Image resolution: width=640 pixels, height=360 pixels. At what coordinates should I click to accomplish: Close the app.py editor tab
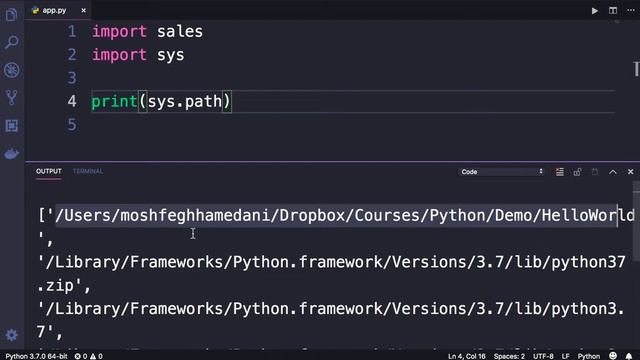click(x=83, y=11)
